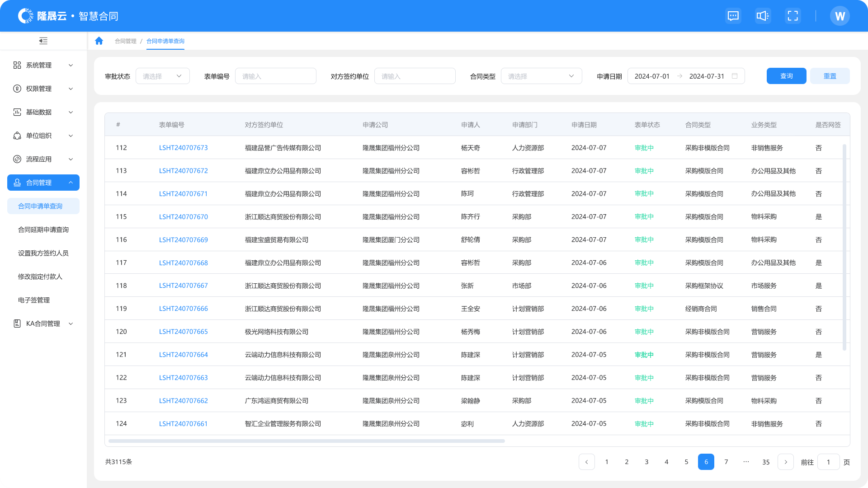Image resolution: width=868 pixels, height=488 pixels.
Task: Click 表单状态 column header
Action: 647,125
